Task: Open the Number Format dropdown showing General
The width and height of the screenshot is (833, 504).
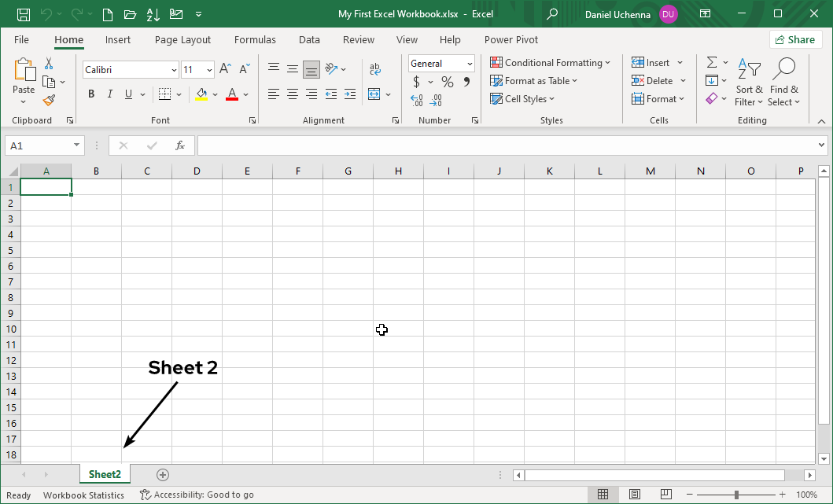Action: (440, 63)
